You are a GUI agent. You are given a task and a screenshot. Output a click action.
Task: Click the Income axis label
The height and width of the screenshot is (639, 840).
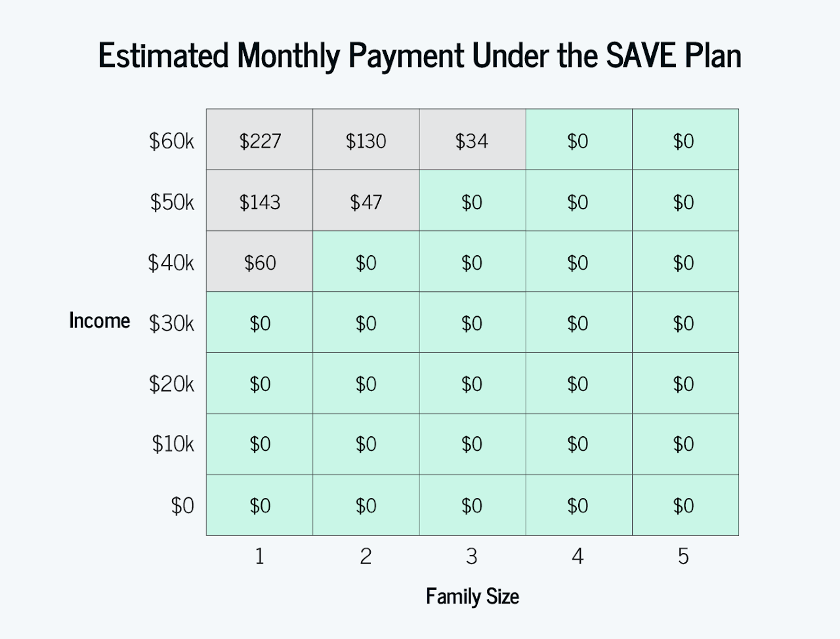pyautogui.click(x=100, y=320)
